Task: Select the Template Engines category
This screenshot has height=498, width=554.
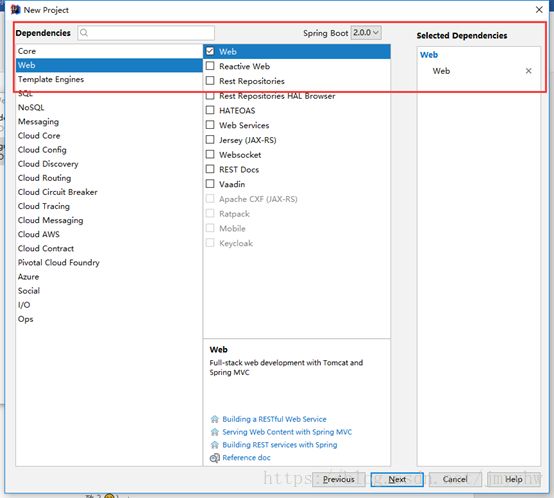Action: pyautogui.click(x=109, y=79)
